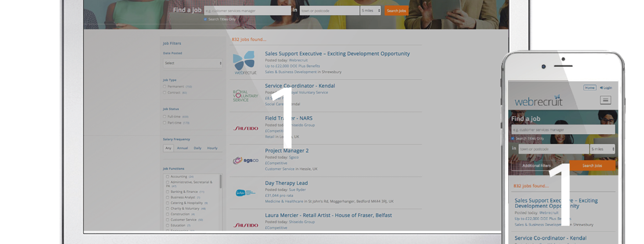
Task: Click the Webrecruit butterfly logo in job list
Action: [244, 63]
